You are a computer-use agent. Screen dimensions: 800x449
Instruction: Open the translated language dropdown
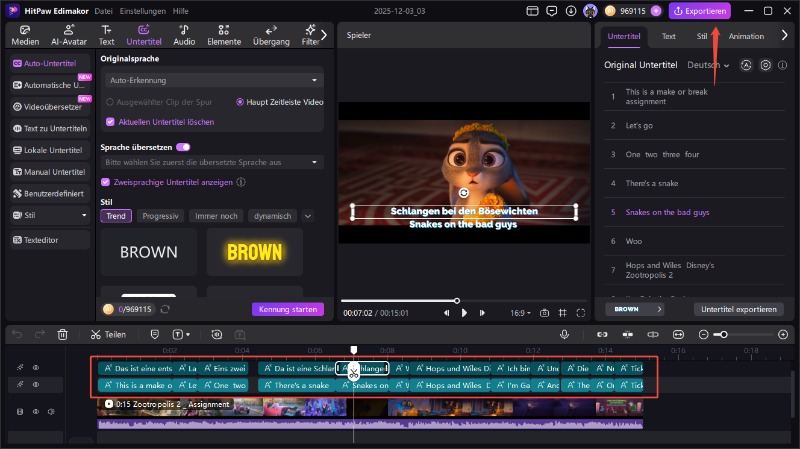pos(212,162)
